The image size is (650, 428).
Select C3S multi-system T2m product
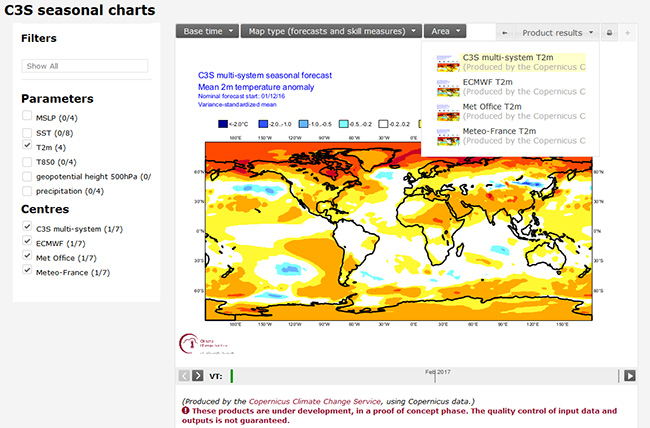pos(511,62)
